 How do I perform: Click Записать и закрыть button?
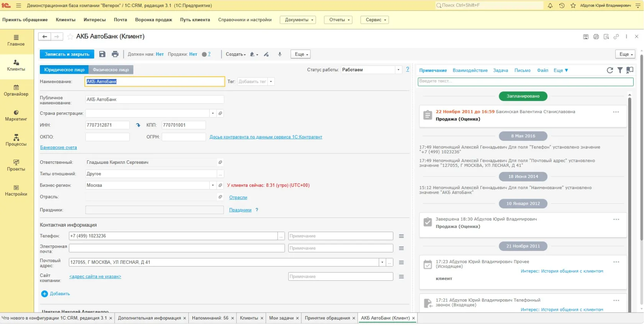[67, 54]
